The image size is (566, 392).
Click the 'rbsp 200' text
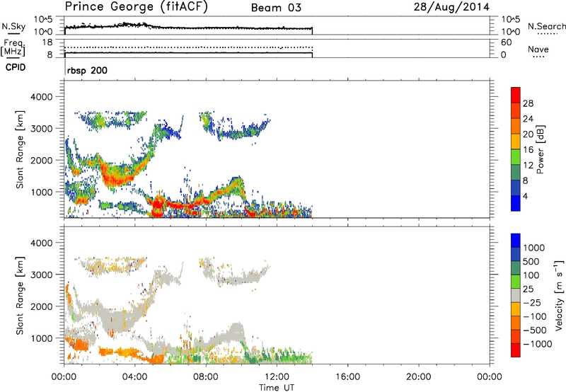click(x=87, y=70)
